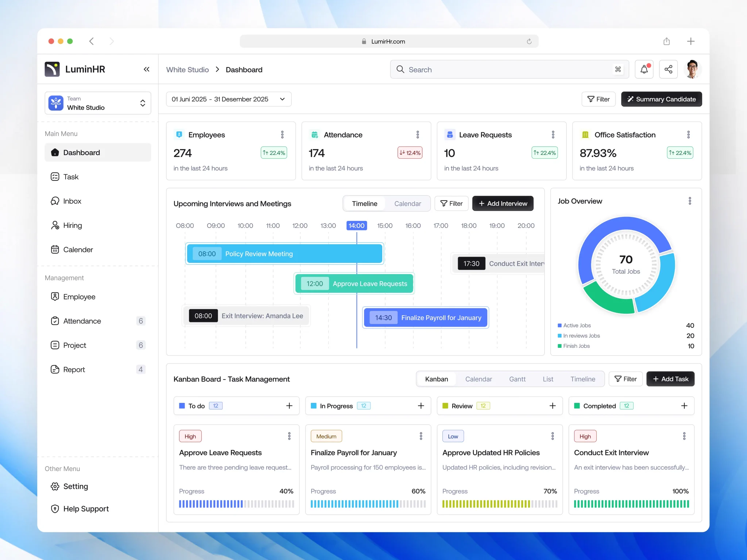The image size is (747, 560).
Task: Switch interviews view to Calendar
Action: [x=407, y=203]
